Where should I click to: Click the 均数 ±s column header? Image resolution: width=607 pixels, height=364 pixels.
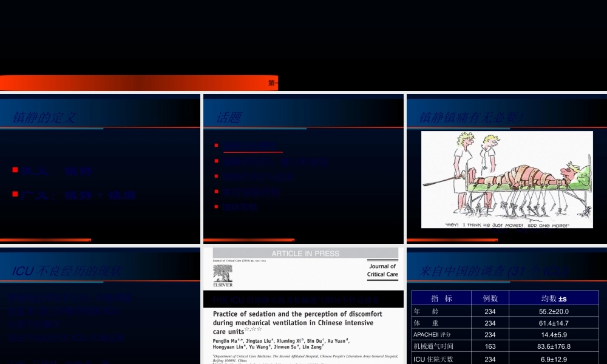point(554,298)
